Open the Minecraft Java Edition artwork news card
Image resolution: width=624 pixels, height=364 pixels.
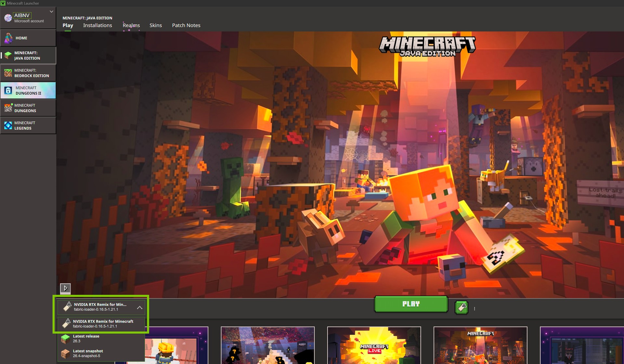480,345
